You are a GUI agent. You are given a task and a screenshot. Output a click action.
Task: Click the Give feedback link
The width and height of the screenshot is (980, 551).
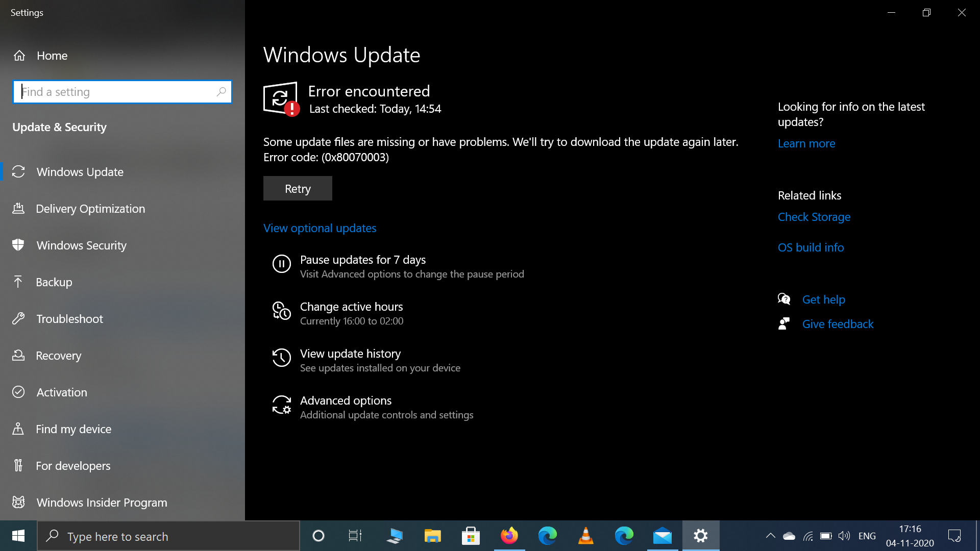pyautogui.click(x=838, y=324)
